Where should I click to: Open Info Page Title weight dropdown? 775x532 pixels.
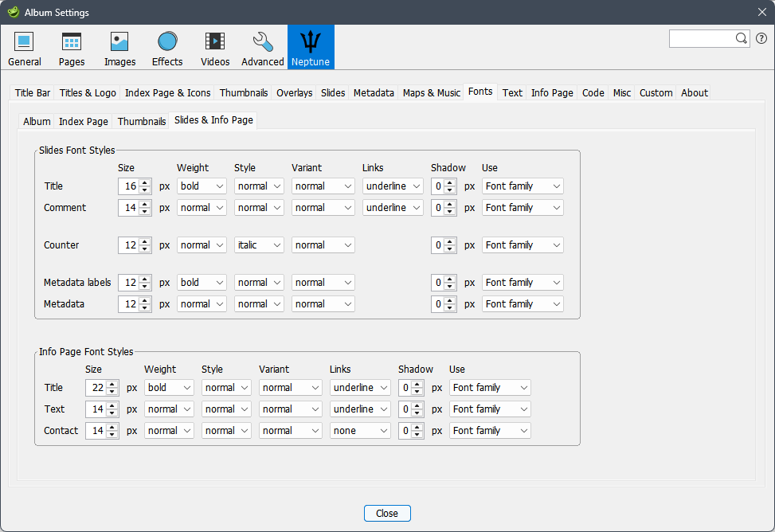click(169, 388)
